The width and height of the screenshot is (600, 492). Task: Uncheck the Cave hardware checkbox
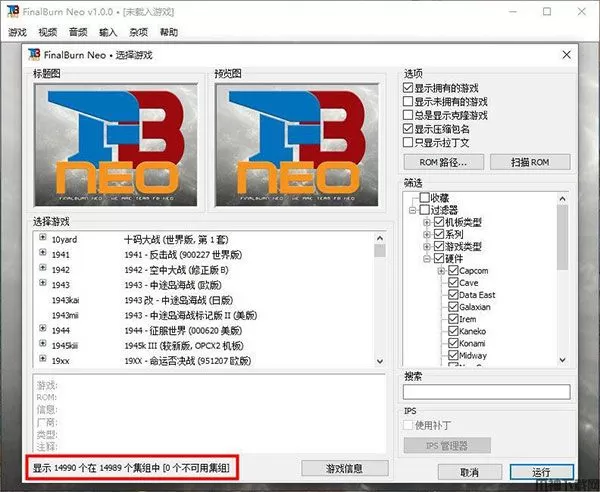click(x=453, y=283)
